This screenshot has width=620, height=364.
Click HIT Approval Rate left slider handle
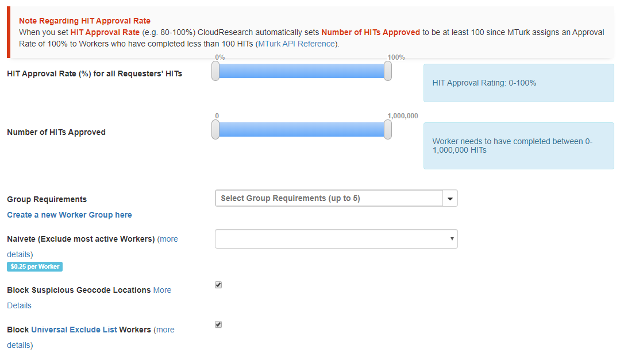(215, 71)
